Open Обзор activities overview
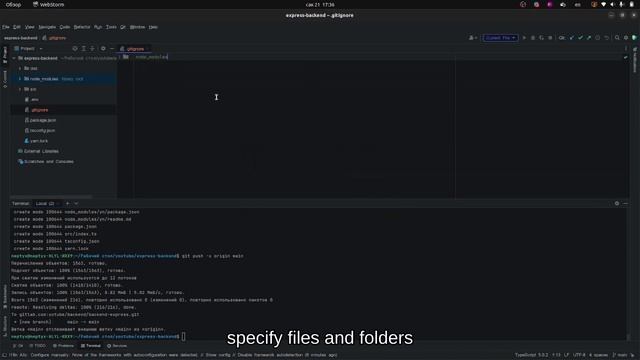The height and width of the screenshot is (360, 640). [x=13, y=4]
